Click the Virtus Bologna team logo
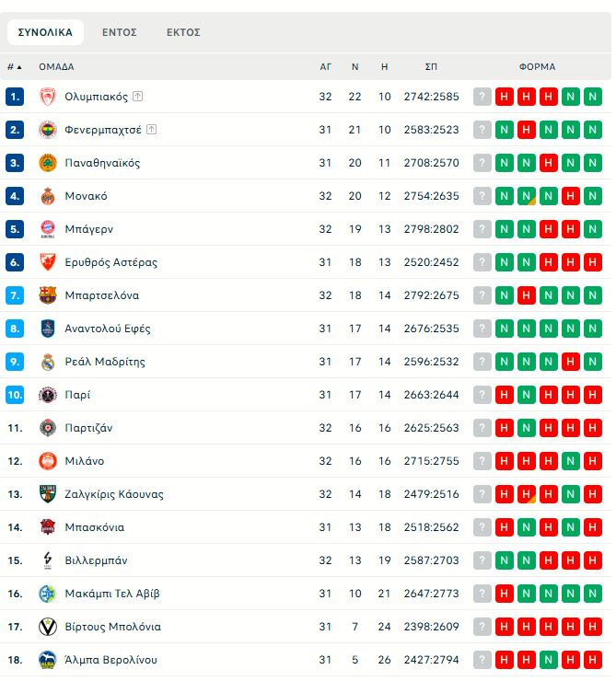Image resolution: width=616 pixels, height=681 pixels. click(48, 627)
